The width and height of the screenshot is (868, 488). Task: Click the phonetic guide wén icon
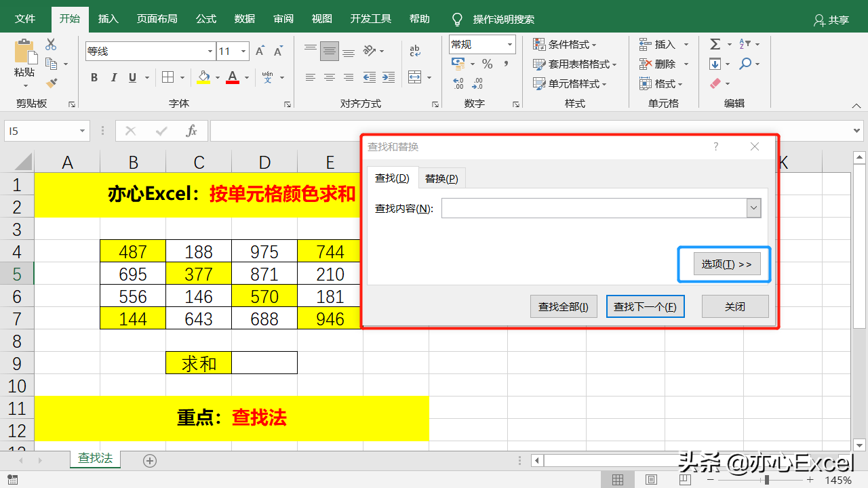coord(267,77)
